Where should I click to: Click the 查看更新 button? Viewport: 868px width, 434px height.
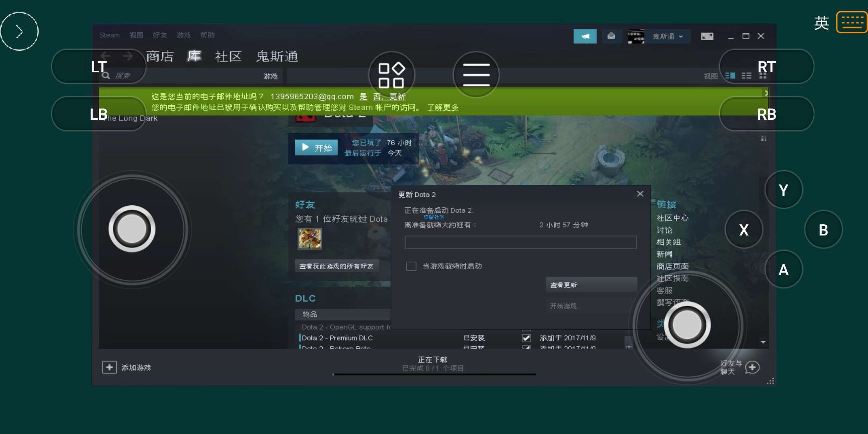click(x=591, y=285)
